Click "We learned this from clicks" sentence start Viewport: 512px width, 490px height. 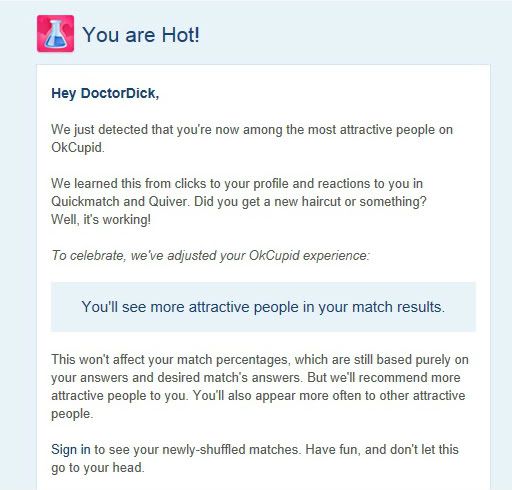click(x=131, y=184)
